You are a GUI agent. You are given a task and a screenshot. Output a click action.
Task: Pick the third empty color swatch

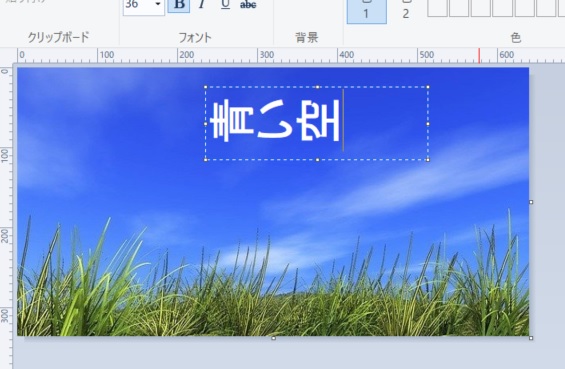[x=481, y=8]
